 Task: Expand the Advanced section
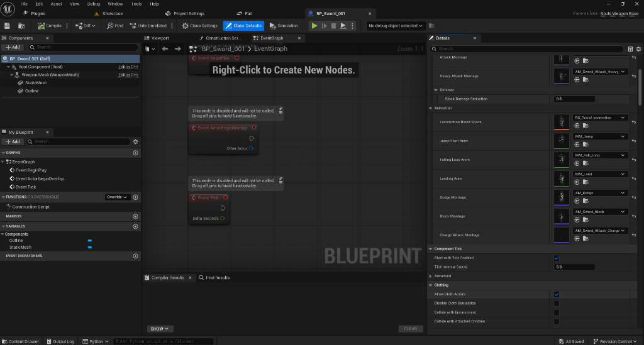pyautogui.click(x=431, y=276)
